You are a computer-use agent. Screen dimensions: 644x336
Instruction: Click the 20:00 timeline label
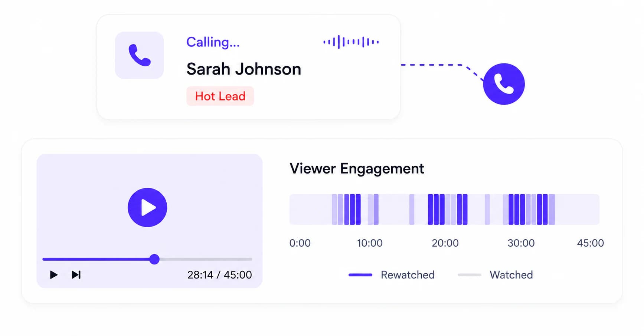click(x=445, y=243)
